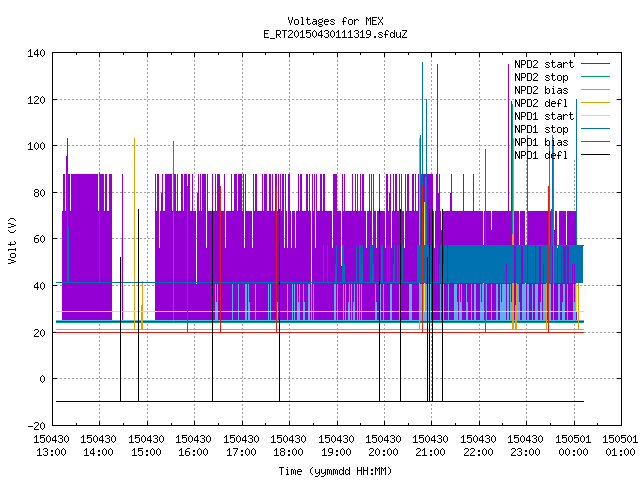
Task: Click the NPD1 stop legend label
Action: point(541,129)
